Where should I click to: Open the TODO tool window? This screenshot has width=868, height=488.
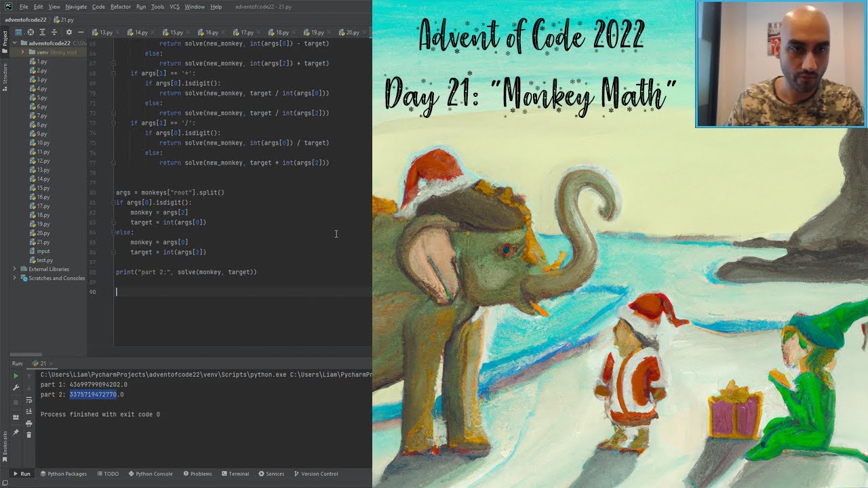108,474
